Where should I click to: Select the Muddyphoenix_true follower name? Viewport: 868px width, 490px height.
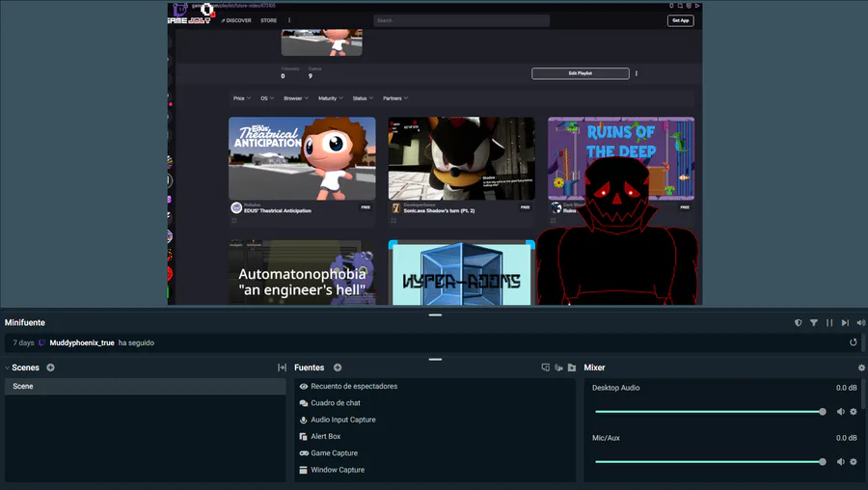(x=82, y=342)
